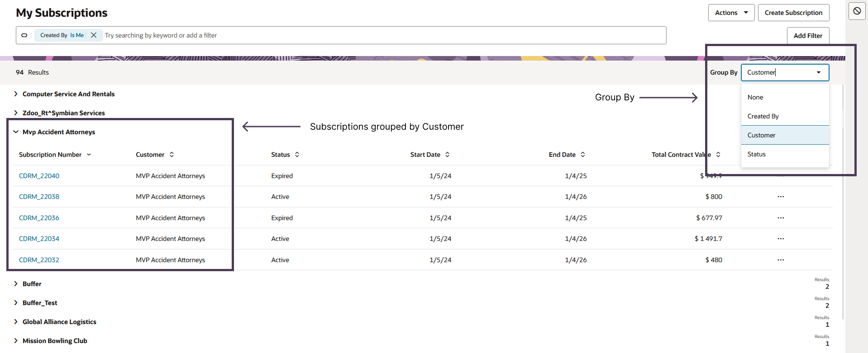
Task: Open the Group By combo box
Action: pyautogui.click(x=784, y=72)
